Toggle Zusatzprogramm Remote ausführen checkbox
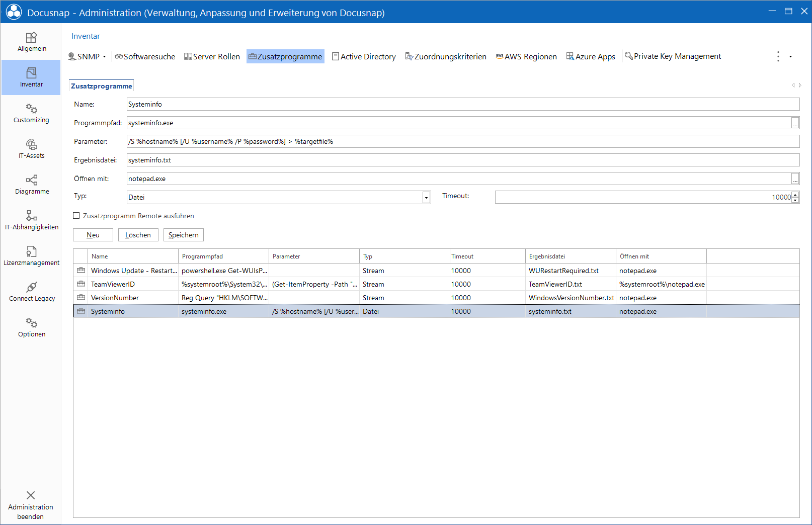This screenshot has height=525, width=812. pos(76,216)
